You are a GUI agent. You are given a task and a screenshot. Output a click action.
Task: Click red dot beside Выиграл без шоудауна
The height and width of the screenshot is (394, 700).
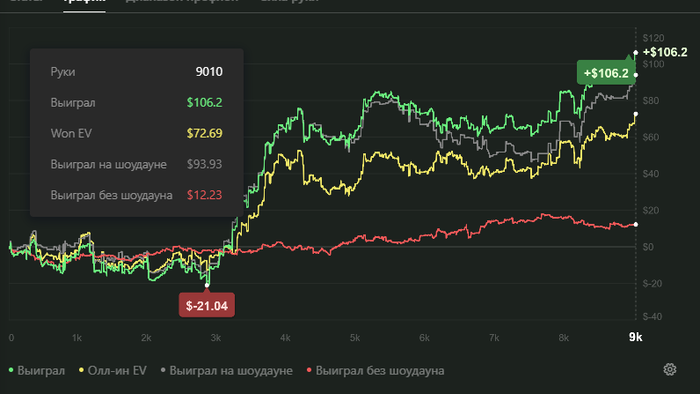(x=309, y=370)
